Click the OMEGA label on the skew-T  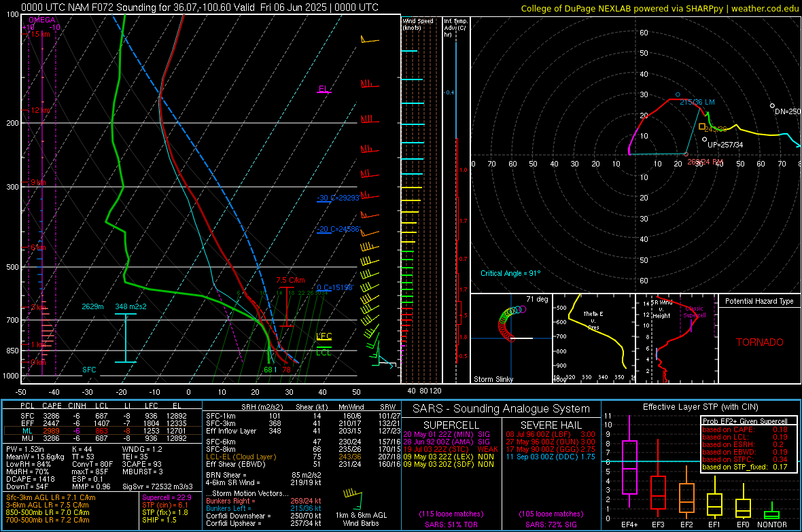click(42, 20)
